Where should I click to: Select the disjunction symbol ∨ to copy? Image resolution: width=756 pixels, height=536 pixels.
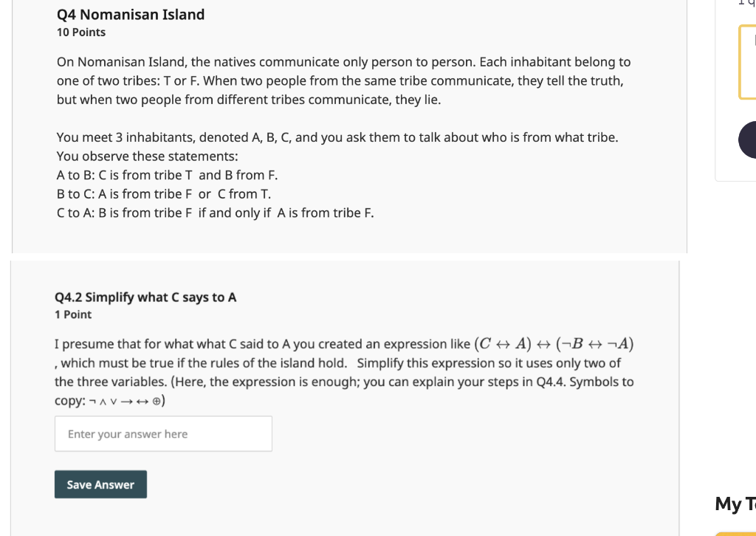(x=115, y=401)
